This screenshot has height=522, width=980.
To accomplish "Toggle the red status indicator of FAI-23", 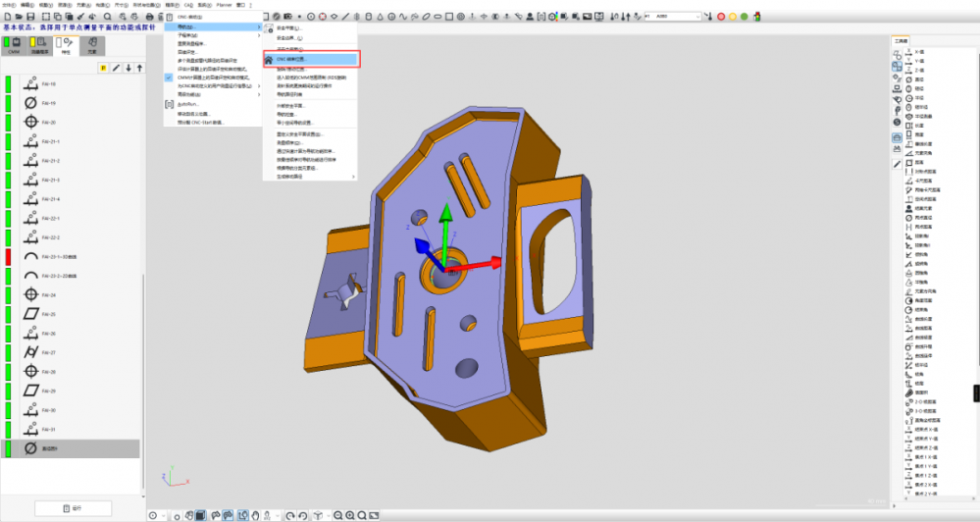I will point(8,256).
